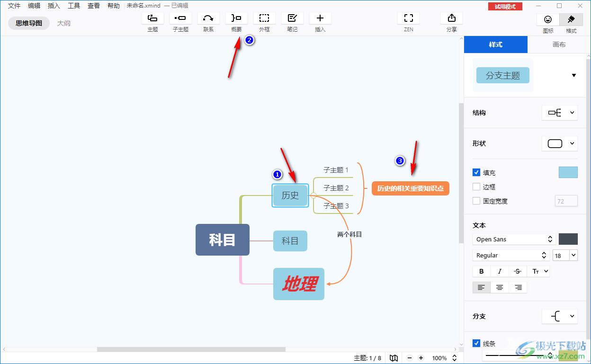Open the Open Sans font dropdown
This screenshot has height=364, width=591.
pyautogui.click(x=513, y=239)
